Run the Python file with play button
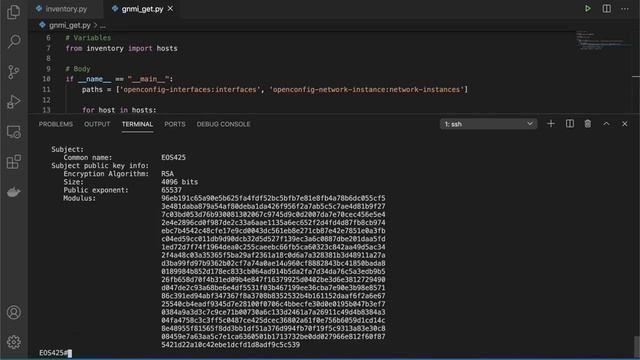Screen dimensions: 640x360 click(x=587, y=9)
